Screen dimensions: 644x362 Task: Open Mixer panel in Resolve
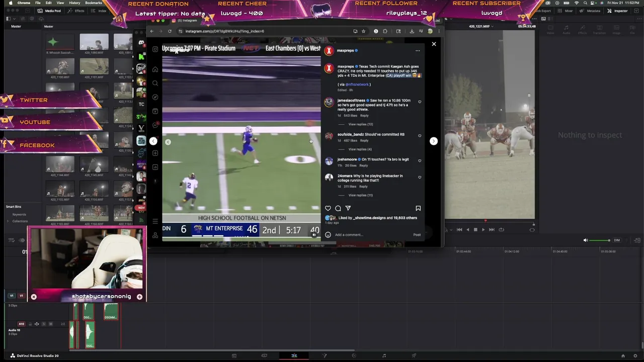[566, 11]
